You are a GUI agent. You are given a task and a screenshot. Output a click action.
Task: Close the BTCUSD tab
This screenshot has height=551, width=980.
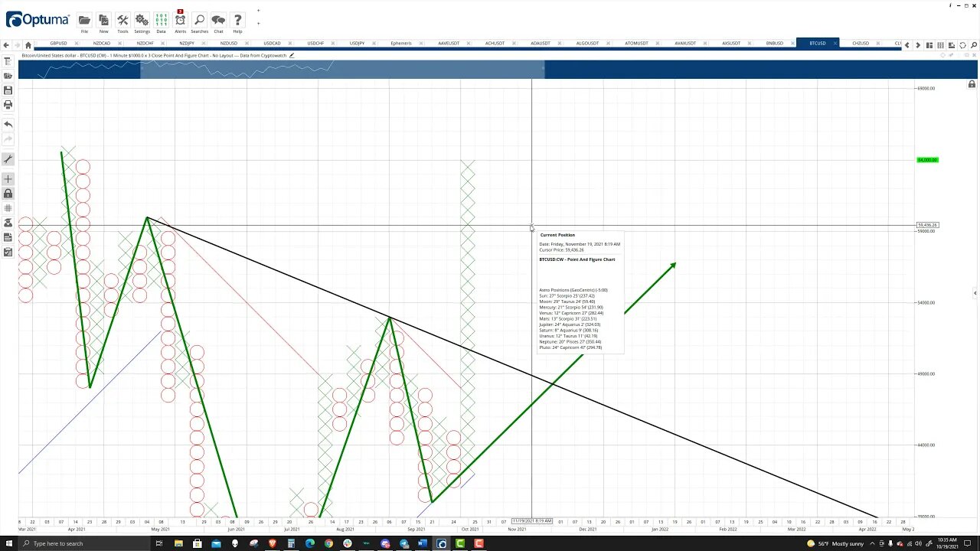point(836,44)
